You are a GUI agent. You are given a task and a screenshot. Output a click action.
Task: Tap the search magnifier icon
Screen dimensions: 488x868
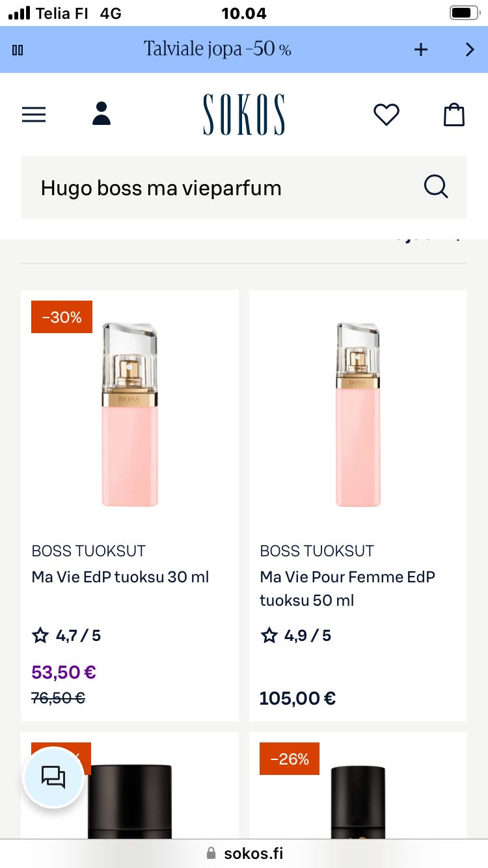(436, 187)
